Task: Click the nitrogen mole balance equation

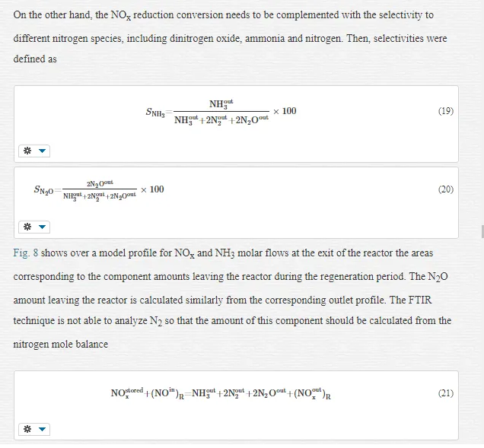Action: coord(221,394)
